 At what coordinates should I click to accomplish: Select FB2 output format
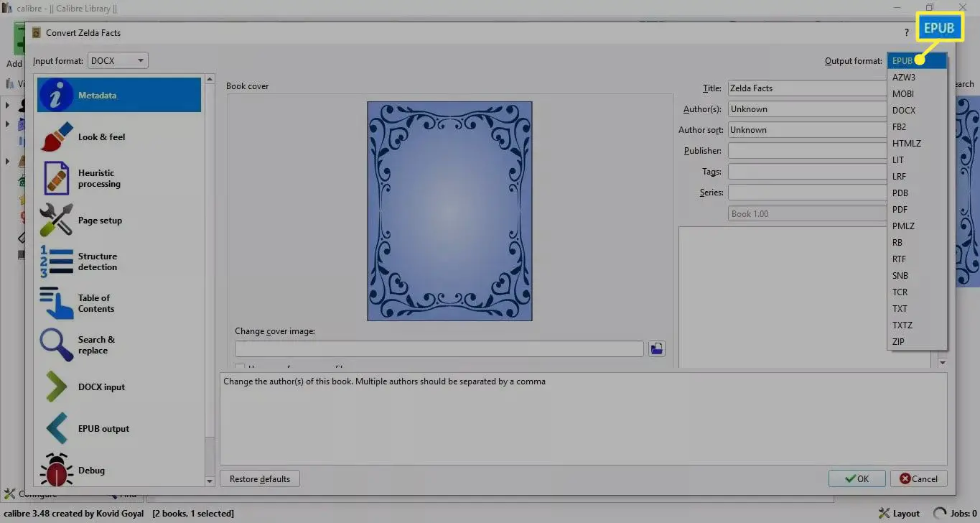click(x=917, y=127)
